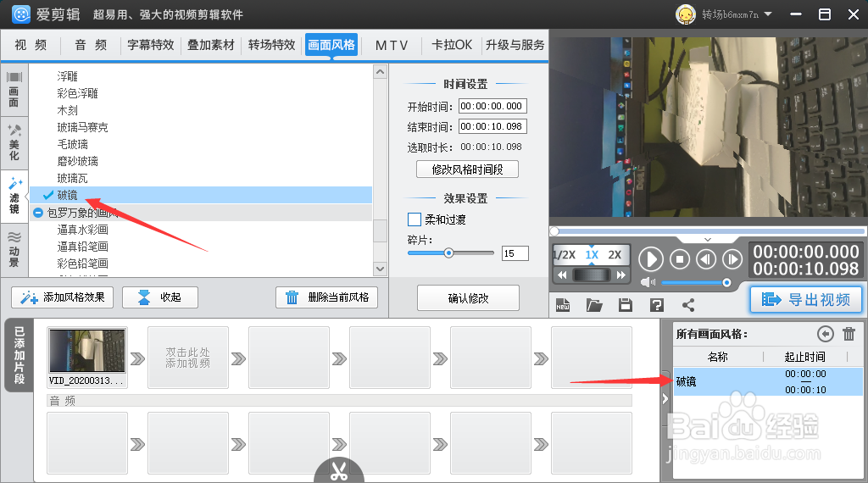Open the 升级与服务 tab
The height and width of the screenshot is (483, 868).
pyautogui.click(x=515, y=45)
